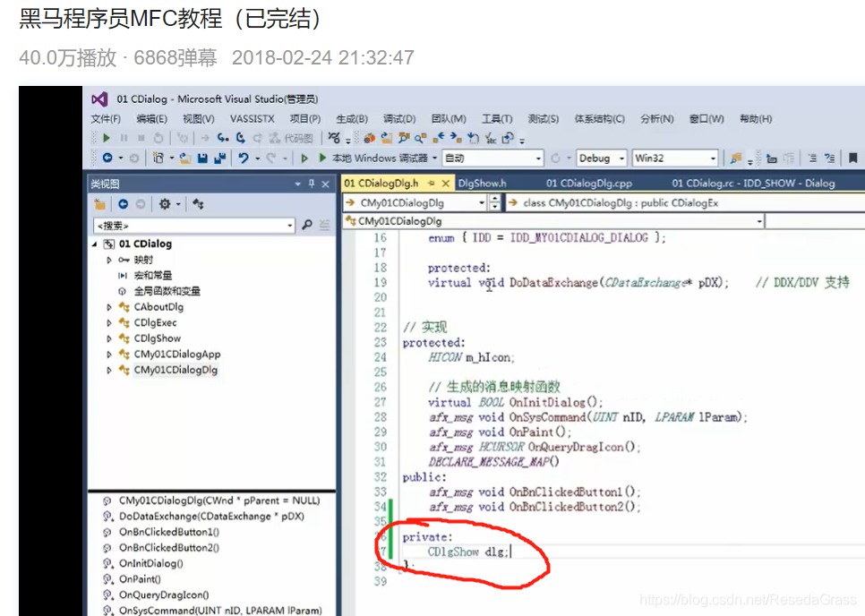Click the Find in Files folder icon
865x616 pixels.
click(735, 158)
